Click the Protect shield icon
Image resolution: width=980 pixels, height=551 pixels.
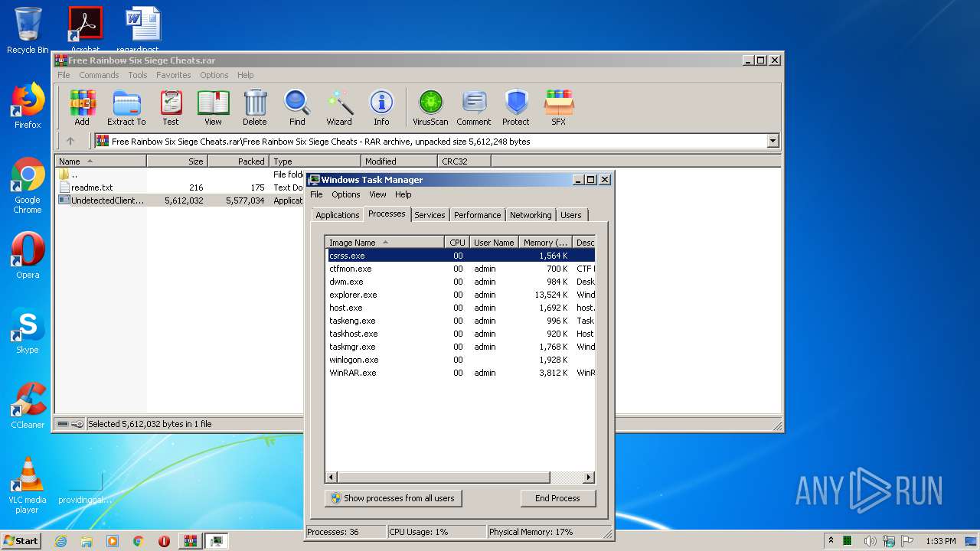pyautogui.click(x=516, y=107)
